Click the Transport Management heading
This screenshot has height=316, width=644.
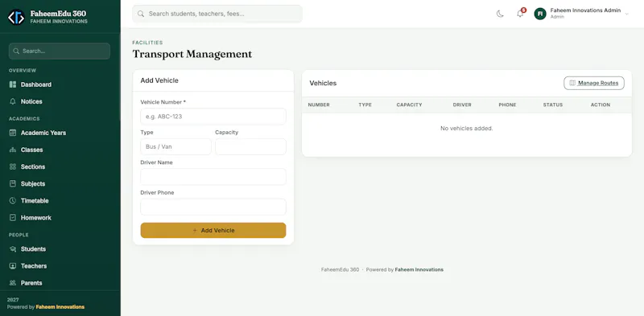pos(192,54)
